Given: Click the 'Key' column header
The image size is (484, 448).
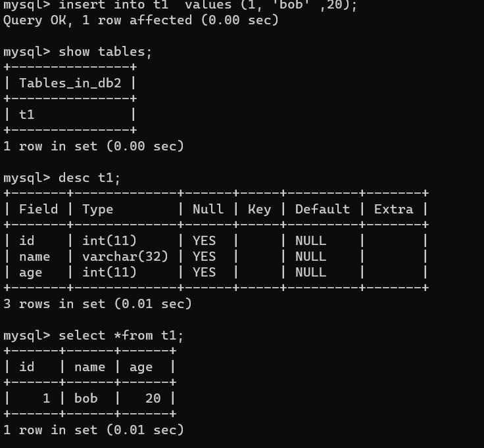Looking at the screenshot, I should (259, 209).
